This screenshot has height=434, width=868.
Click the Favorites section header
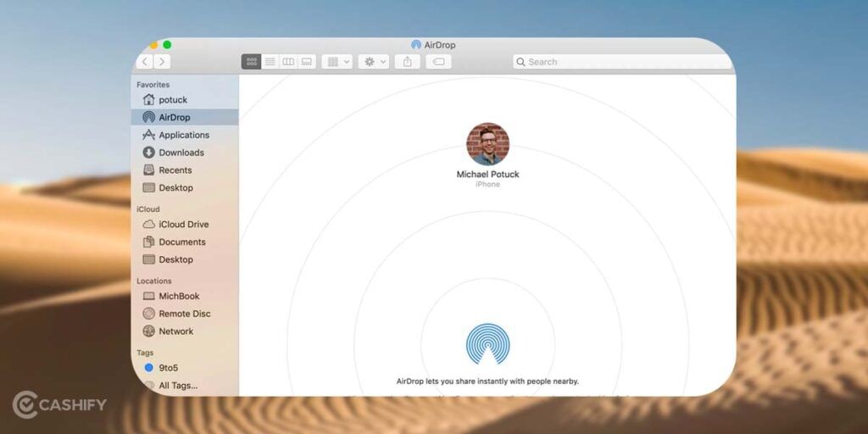(153, 85)
